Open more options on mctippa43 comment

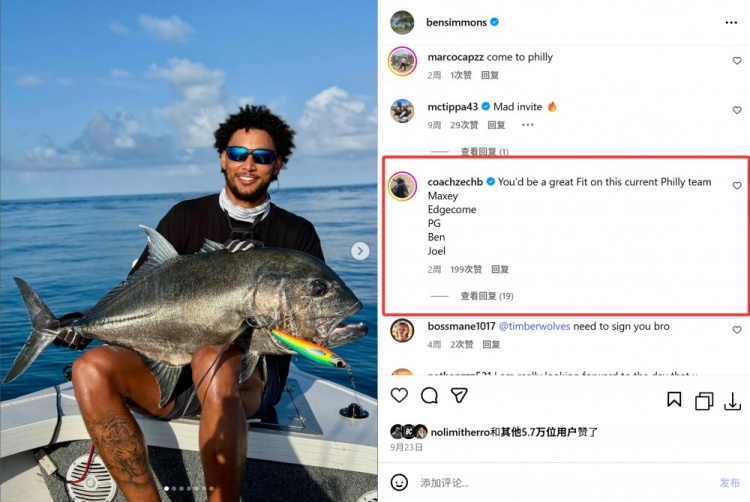(528, 125)
